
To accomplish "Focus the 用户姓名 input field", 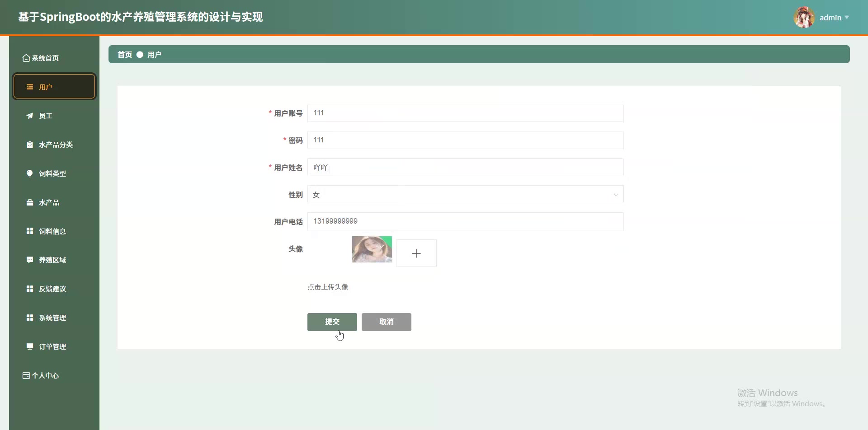I will pyautogui.click(x=466, y=167).
